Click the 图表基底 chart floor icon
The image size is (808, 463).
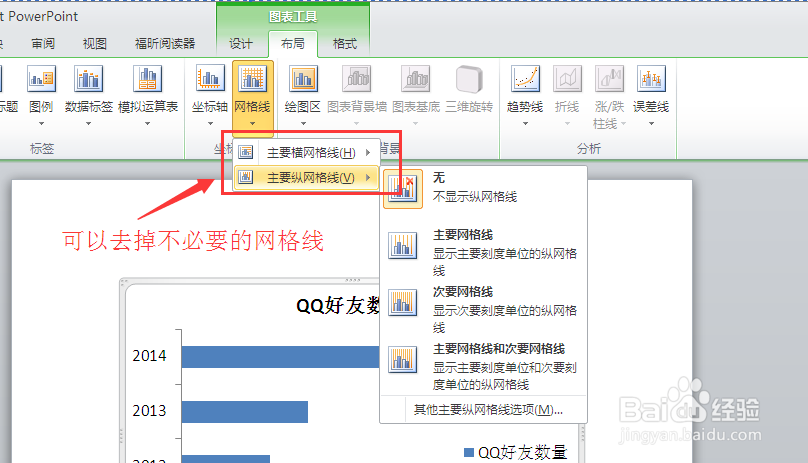(x=415, y=80)
